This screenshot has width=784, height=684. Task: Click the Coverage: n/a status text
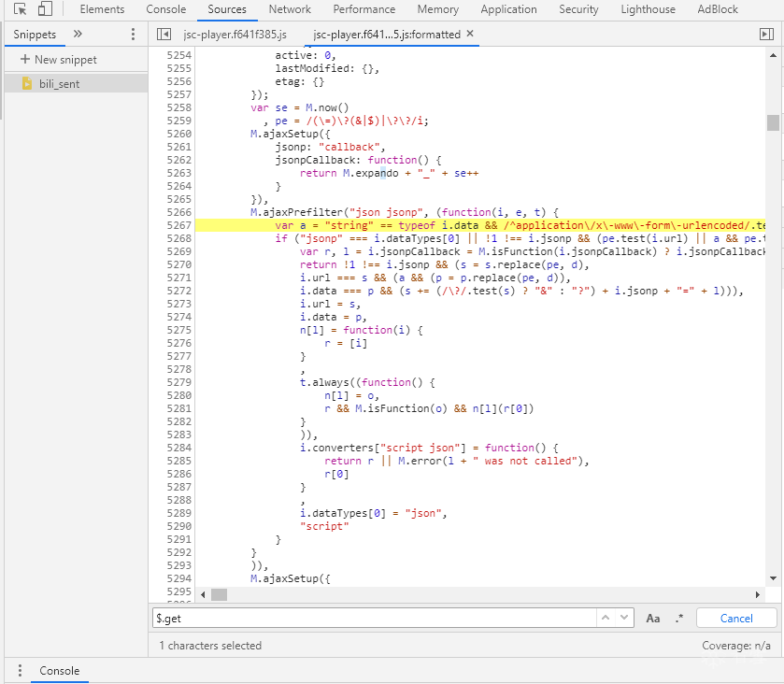(736, 646)
